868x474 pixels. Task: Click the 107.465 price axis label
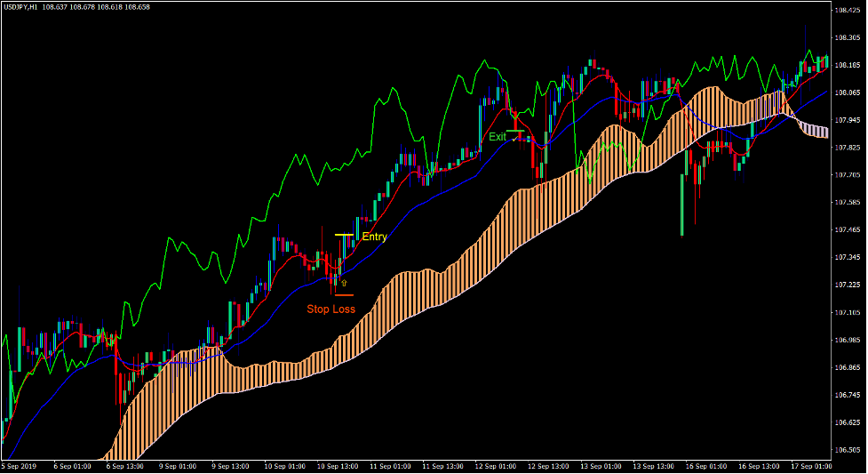coord(848,230)
